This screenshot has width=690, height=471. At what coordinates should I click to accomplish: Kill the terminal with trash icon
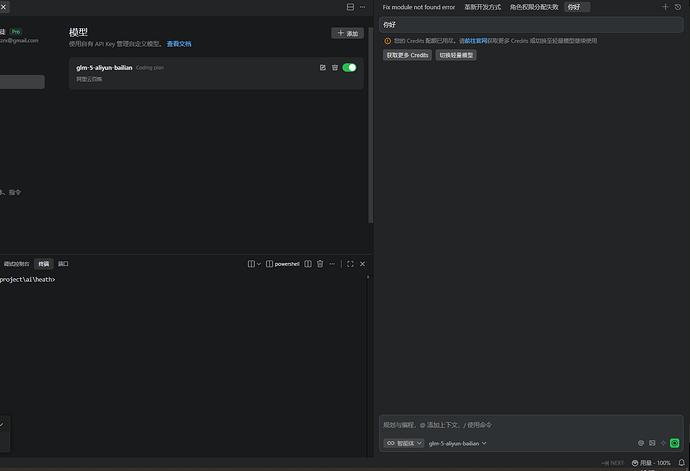320,264
